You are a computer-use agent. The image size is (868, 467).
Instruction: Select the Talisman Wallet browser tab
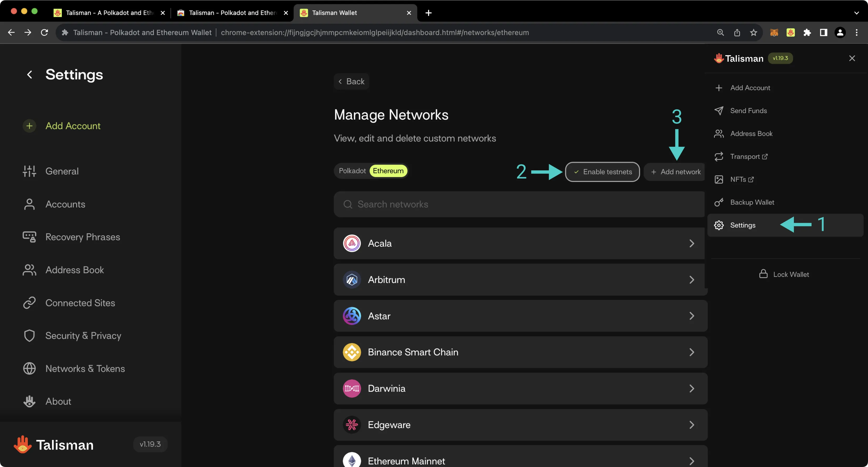click(355, 13)
